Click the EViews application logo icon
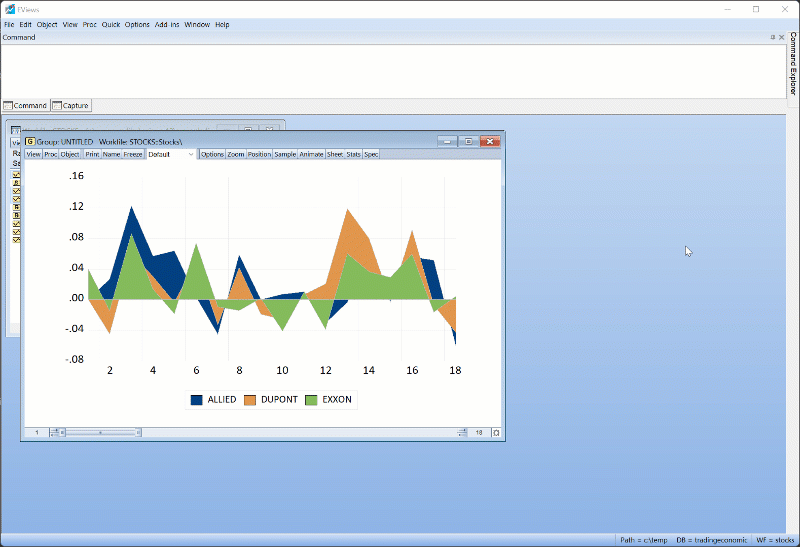Screen dimensions: 800x547 click(x=8, y=9)
